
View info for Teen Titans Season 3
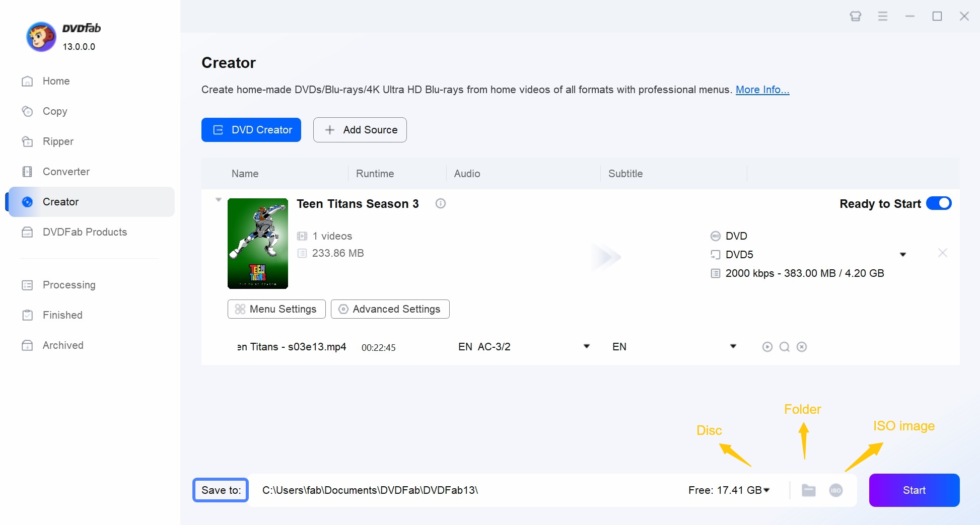pyautogui.click(x=440, y=203)
